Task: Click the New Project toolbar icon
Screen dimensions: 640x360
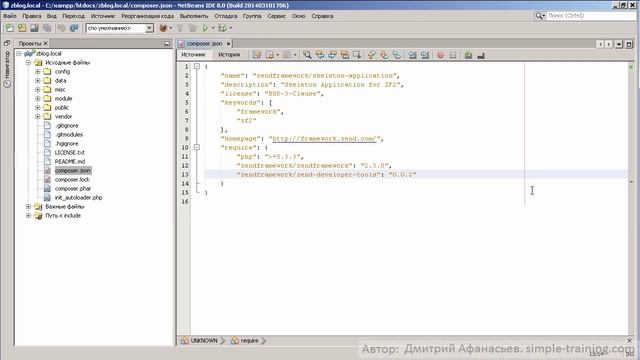Action: coord(22,28)
